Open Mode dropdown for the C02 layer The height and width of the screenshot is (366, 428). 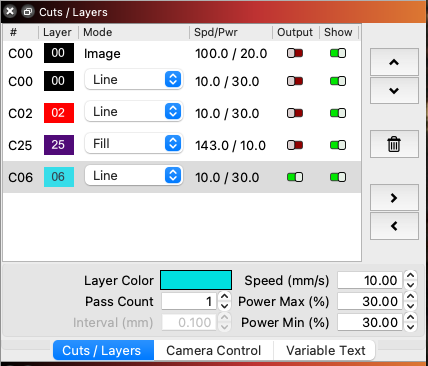134,112
